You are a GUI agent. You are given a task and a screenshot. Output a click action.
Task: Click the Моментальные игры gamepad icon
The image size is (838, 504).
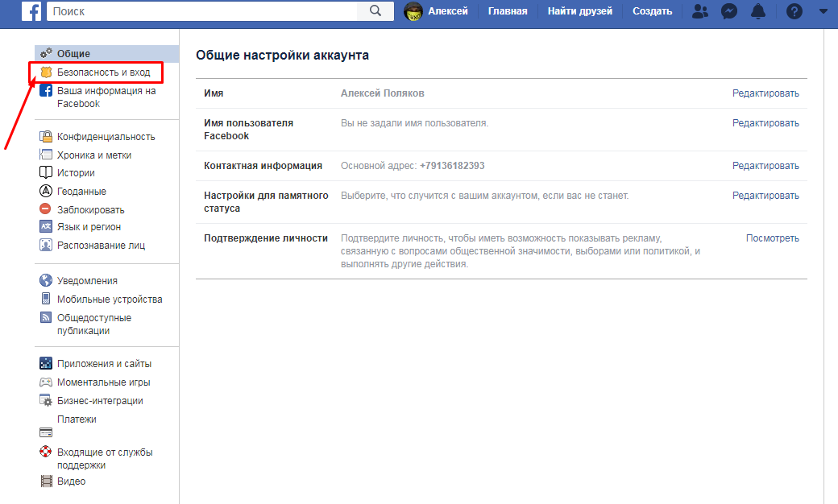[46, 382]
